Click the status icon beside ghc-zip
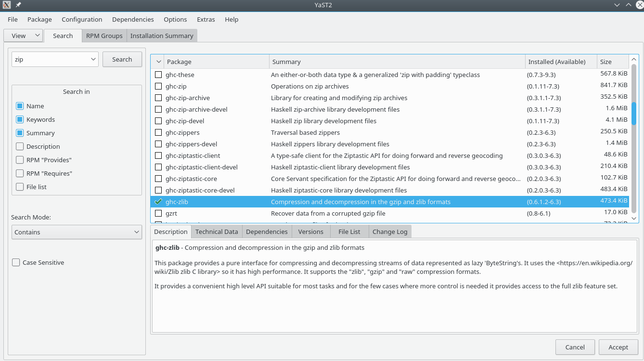This screenshot has width=644, height=361. 158,86
